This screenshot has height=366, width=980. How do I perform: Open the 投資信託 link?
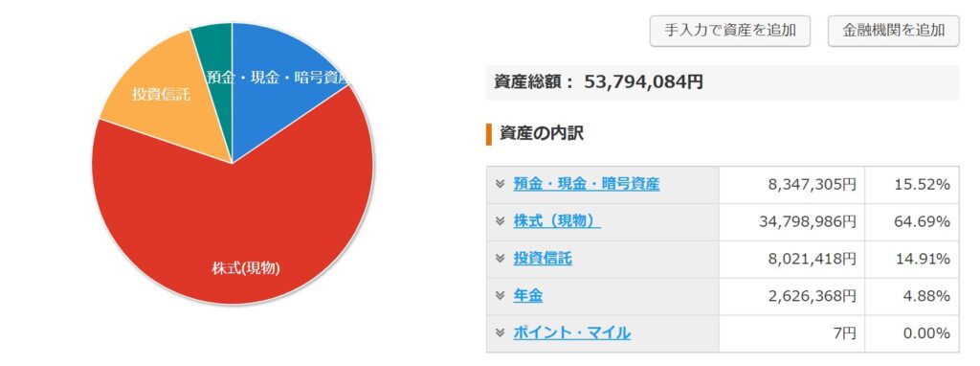(543, 259)
